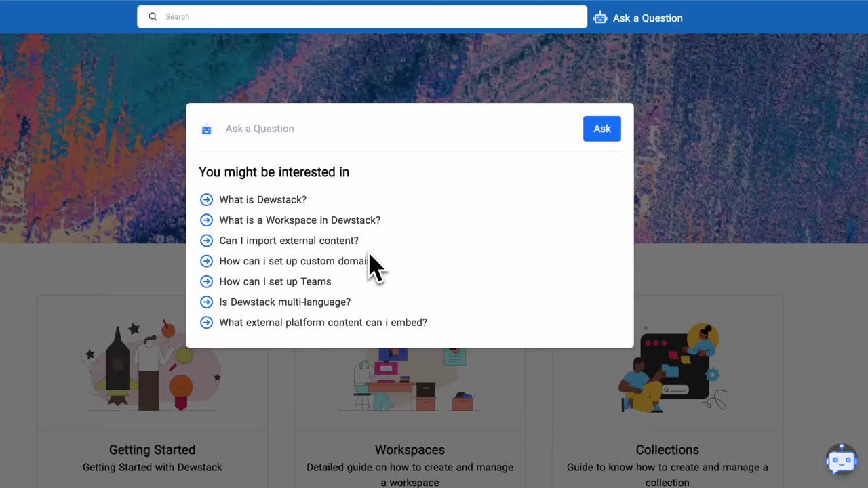Select 'How can I set up Teams' question
This screenshot has width=868, height=488.
(x=275, y=281)
